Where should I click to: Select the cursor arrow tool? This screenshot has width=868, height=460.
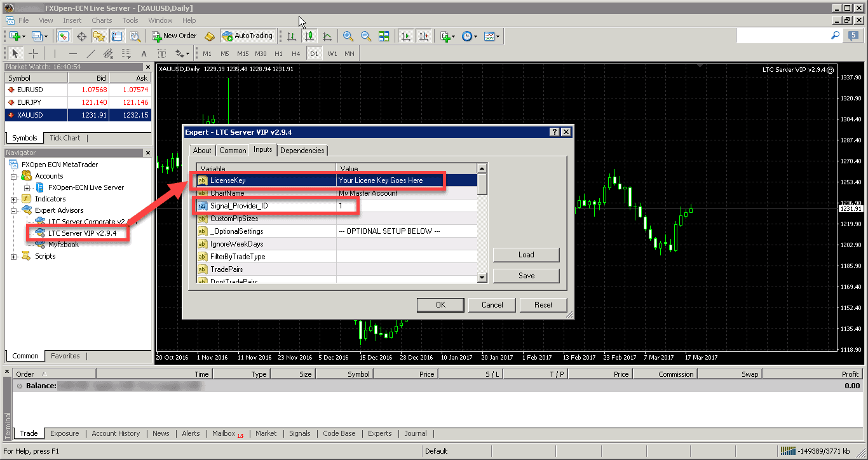click(x=16, y=54)
